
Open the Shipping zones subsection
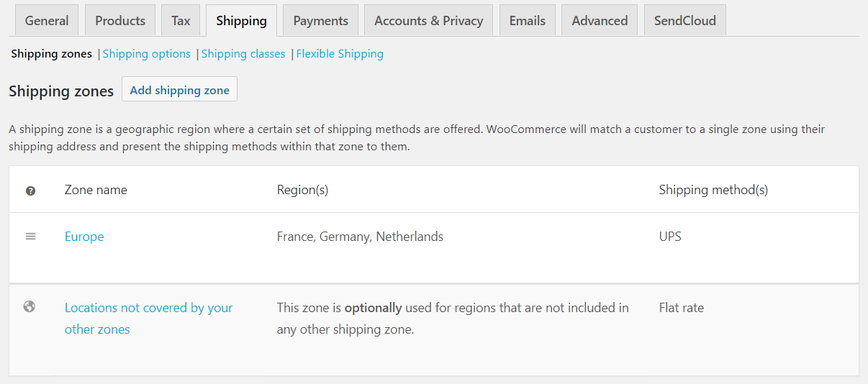(x=52, y=54)
